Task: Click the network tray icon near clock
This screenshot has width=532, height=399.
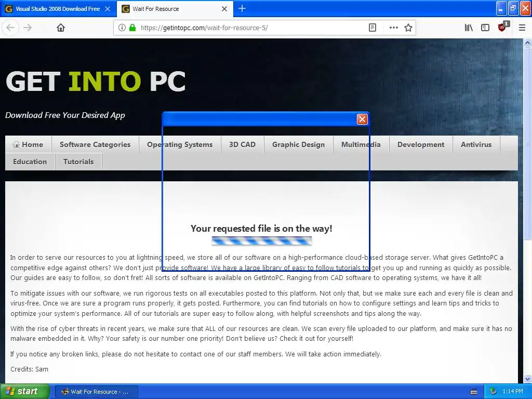Action: (494, 392)
